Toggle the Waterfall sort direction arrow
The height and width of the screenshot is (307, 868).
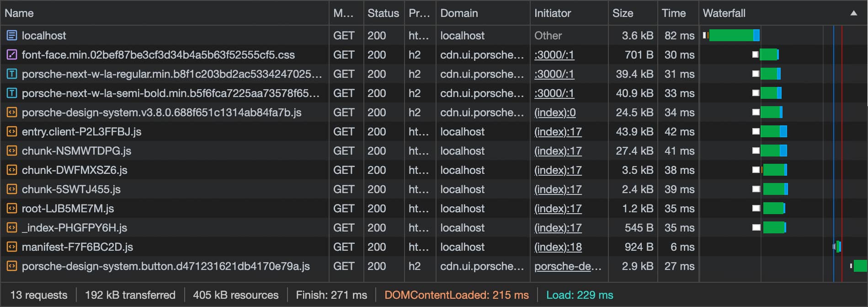[x=853, y=13]
